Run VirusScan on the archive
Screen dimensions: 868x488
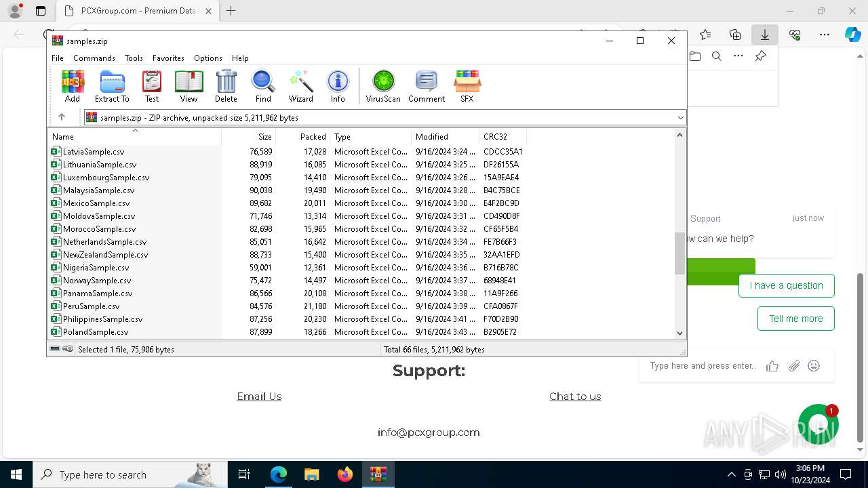click(383, 86)
